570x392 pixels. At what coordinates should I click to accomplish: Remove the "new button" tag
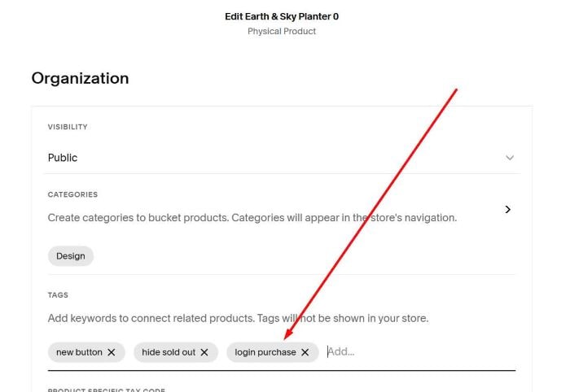(112, 352)
